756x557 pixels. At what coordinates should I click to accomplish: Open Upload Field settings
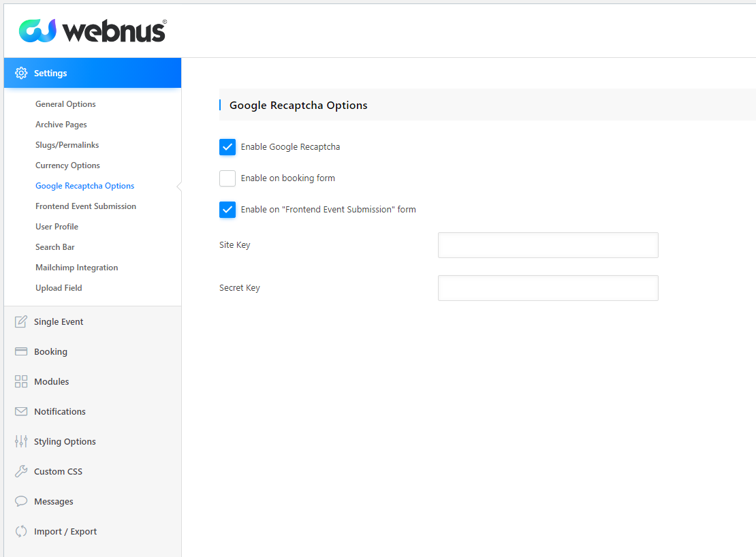(59, 287)
